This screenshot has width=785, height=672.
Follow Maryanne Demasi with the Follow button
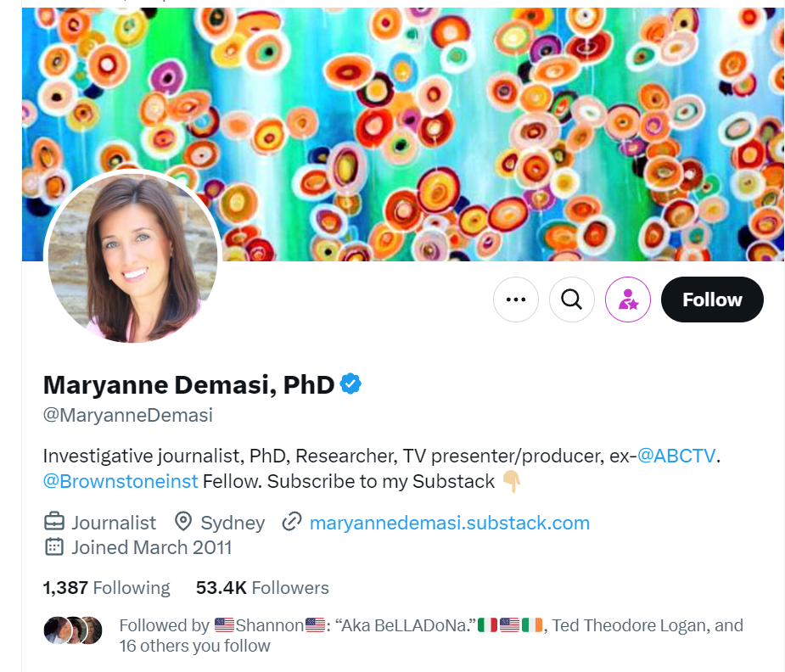712,300
